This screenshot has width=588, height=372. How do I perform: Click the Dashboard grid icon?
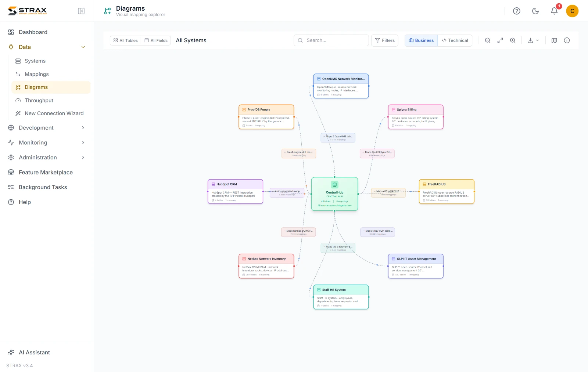(x=11, y=32)
